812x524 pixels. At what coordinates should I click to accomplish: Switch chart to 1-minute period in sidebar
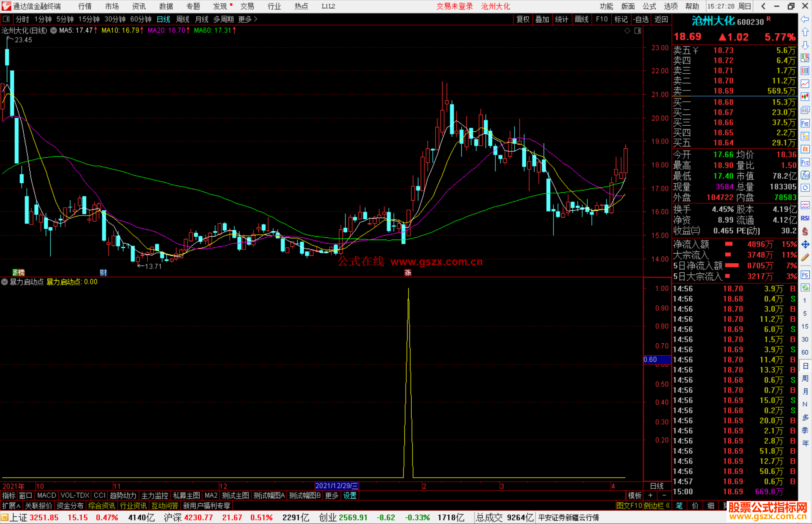804,301
